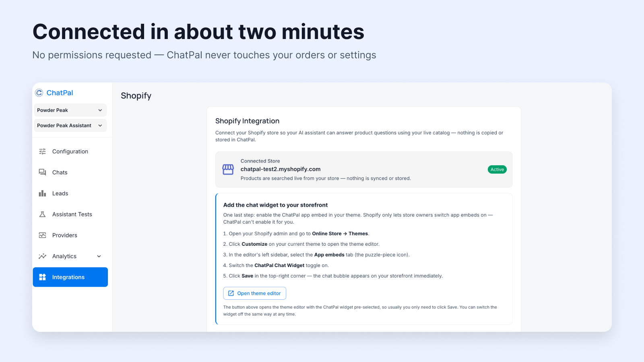
Task: Click the Assistant Tests flask icon
Action: (42, 214)
